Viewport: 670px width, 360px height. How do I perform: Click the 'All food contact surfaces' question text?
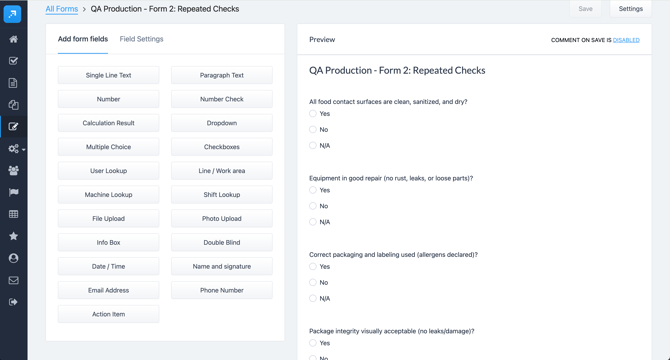point(388,102)
